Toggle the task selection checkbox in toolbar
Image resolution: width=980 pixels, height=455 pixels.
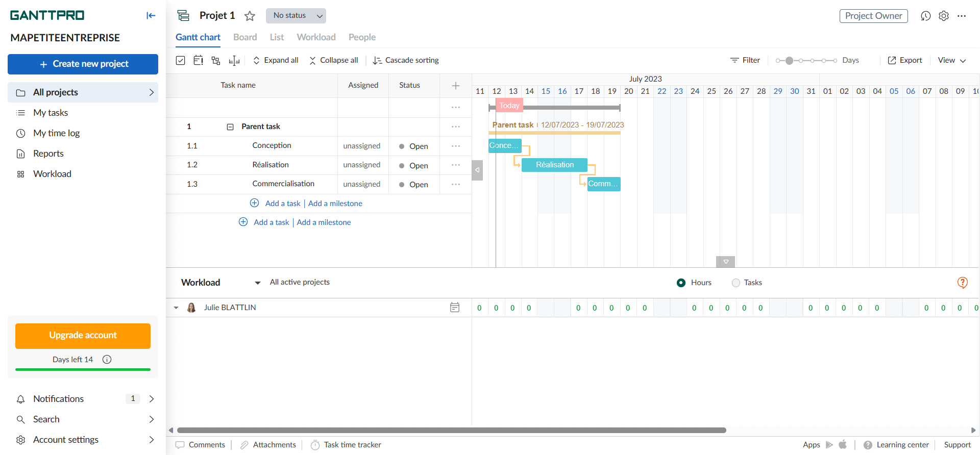(181, 61)
